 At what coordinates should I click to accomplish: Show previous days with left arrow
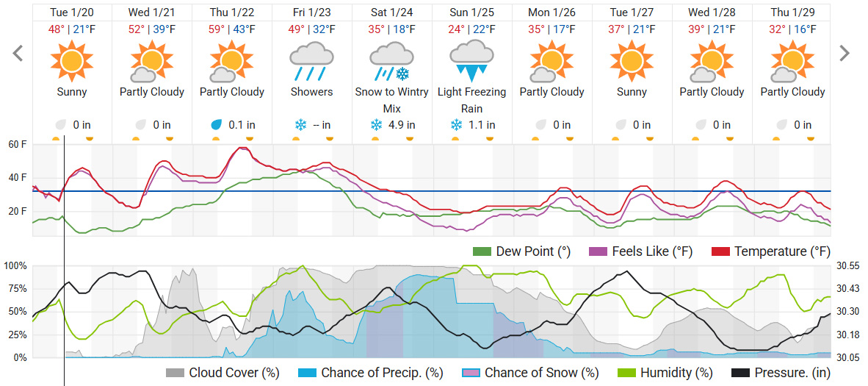(x=18, y=54)
